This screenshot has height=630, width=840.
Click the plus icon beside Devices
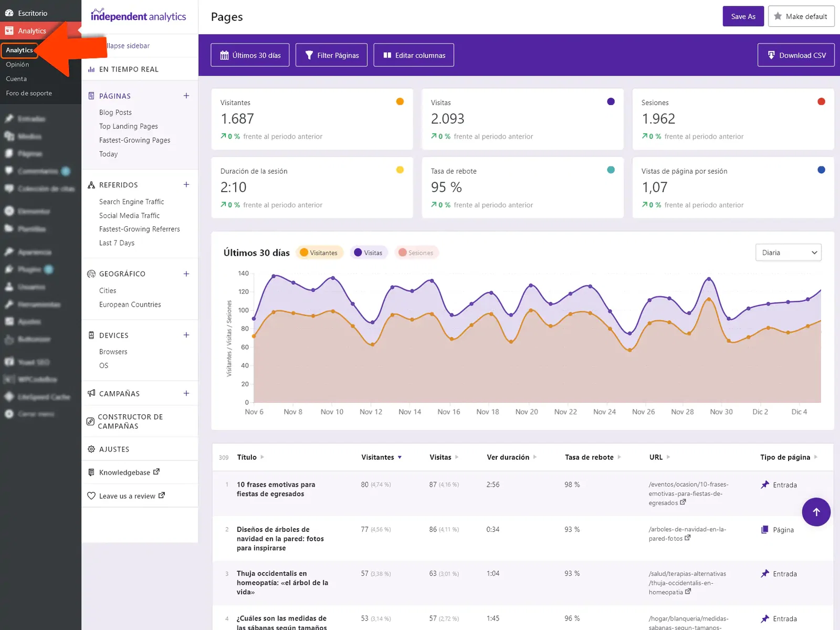[x=186, y=335]
